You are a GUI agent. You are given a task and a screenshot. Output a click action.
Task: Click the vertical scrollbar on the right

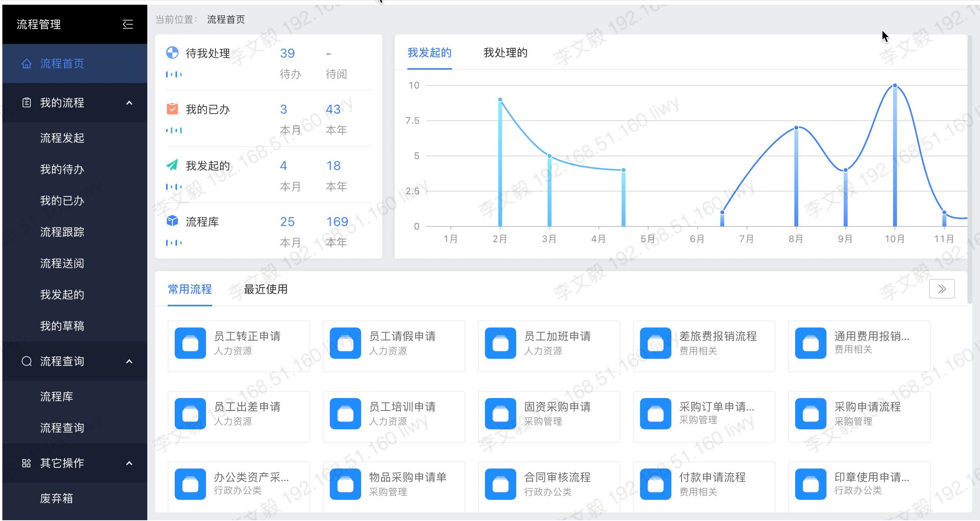point(969,169)
